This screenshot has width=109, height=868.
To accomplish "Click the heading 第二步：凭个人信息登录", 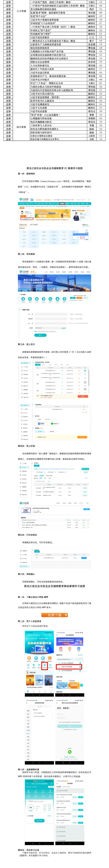I will [30, 621].
